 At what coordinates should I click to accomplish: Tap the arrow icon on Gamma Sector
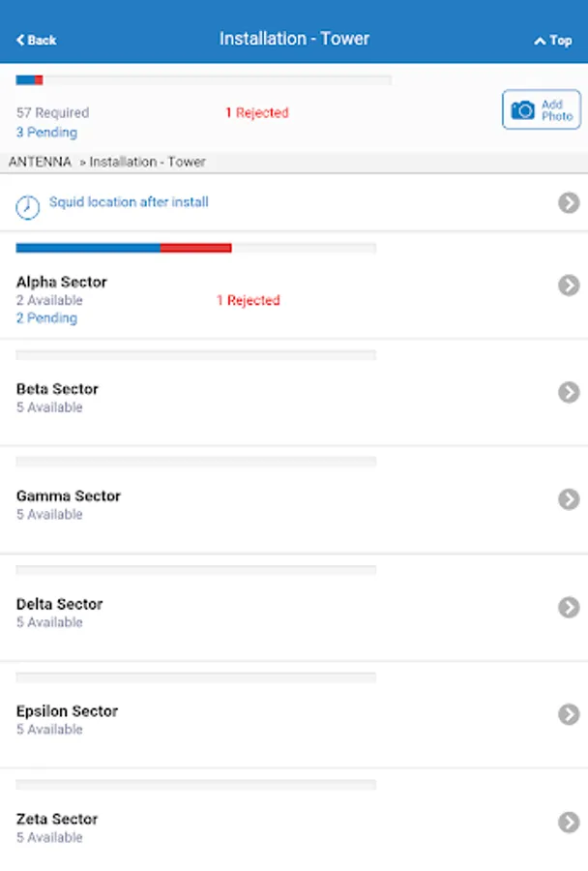569,499
